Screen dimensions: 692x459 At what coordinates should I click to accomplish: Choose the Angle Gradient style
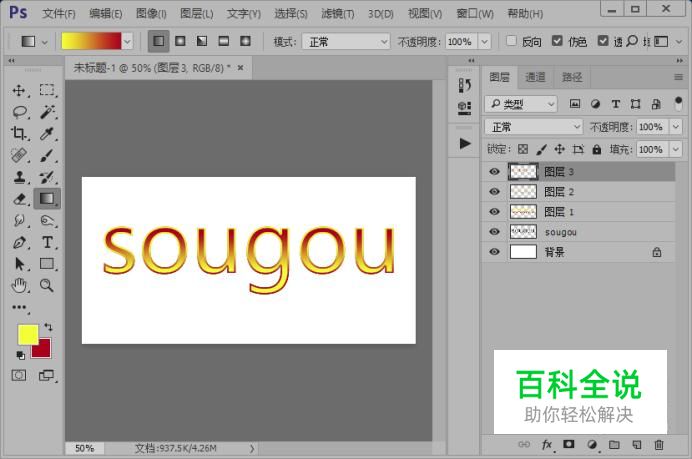(x=202, y=41)
